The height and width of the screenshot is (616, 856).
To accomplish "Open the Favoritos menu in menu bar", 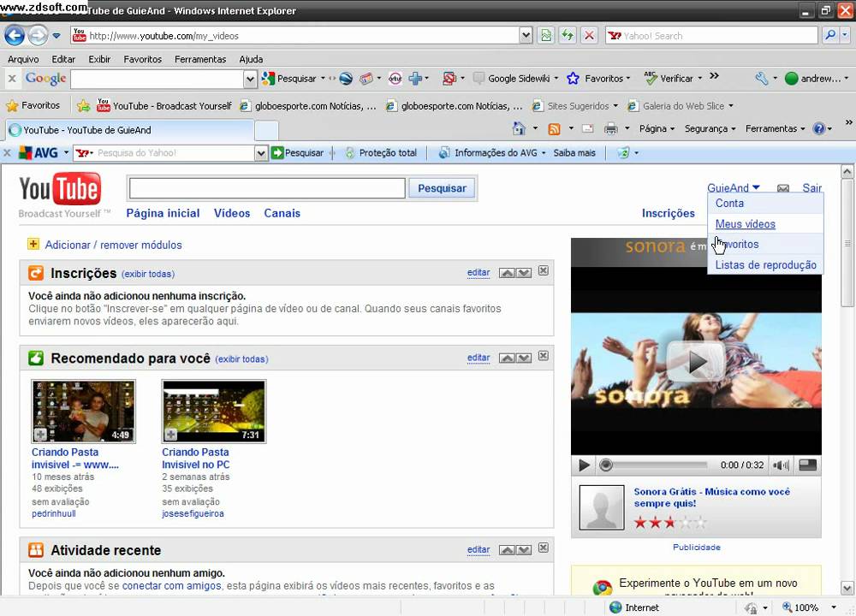I will pyautogui.click(x=142, y=59).
